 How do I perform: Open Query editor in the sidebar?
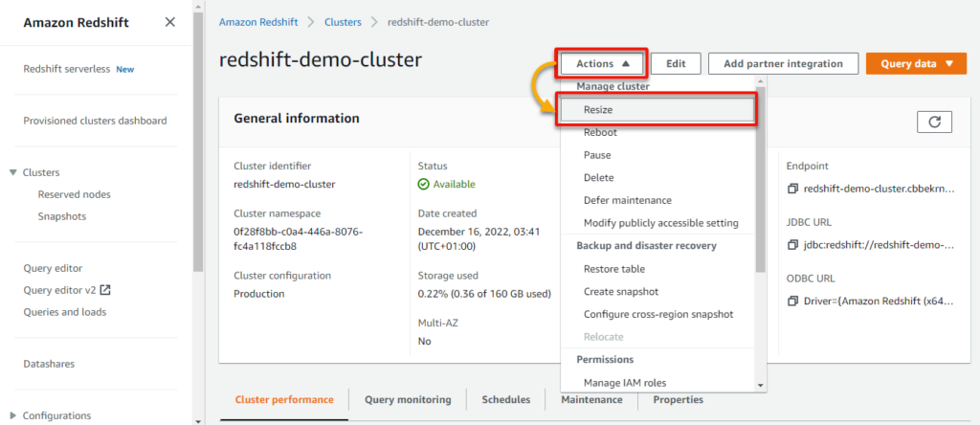53,268
